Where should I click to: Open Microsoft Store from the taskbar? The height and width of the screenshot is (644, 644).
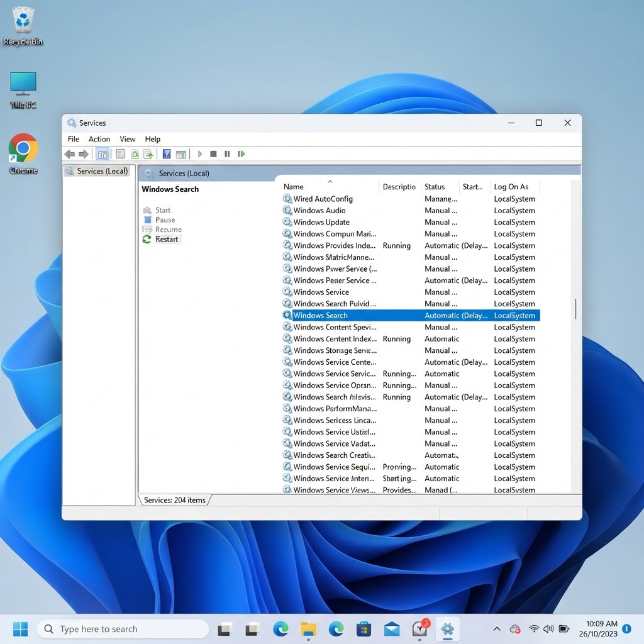(364, 629)
